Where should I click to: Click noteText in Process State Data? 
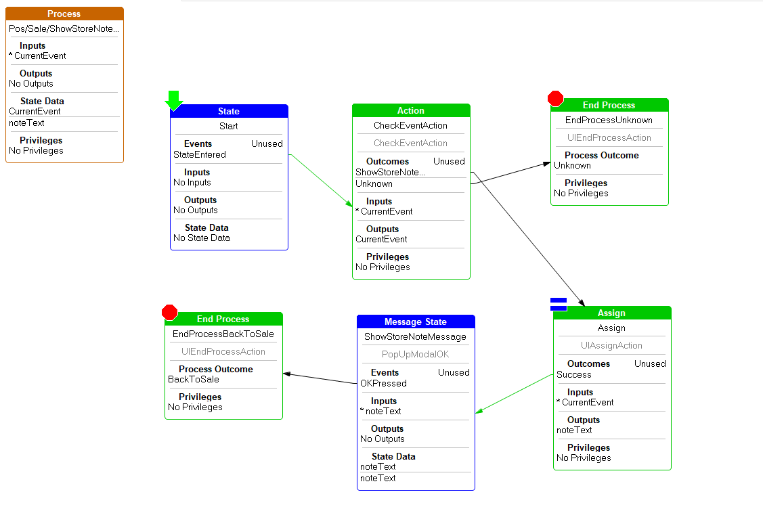pyautogui.click(x=27, y=123)
